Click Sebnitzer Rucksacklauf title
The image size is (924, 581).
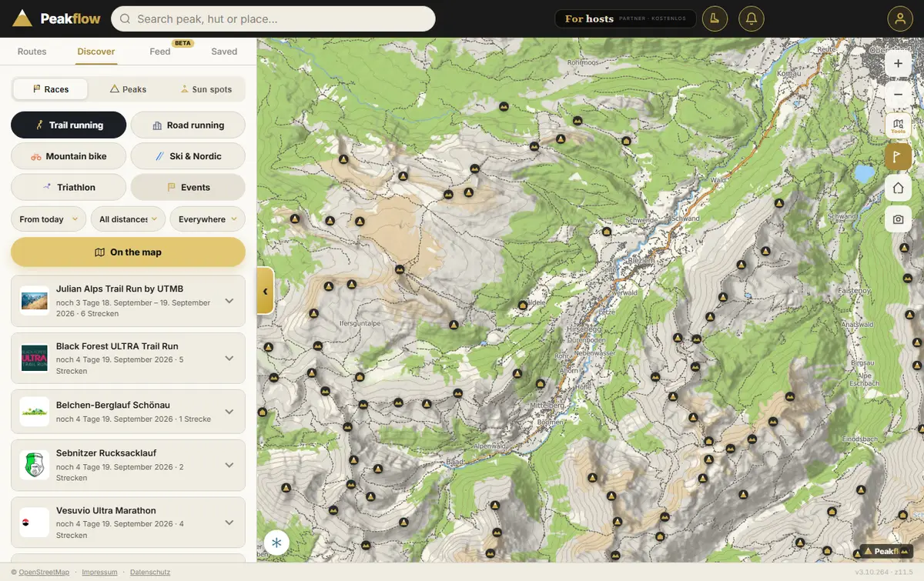click(x=106, y=453)
